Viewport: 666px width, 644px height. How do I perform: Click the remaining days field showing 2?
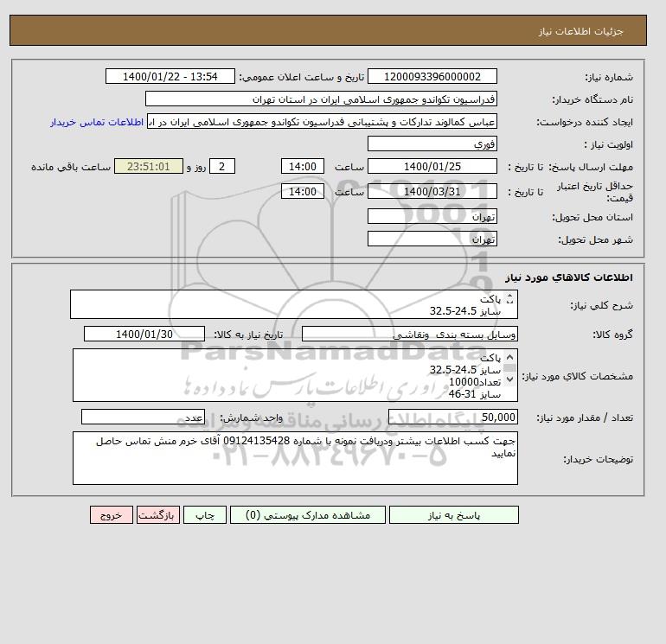pyautogui.click(x=222, y=167)
